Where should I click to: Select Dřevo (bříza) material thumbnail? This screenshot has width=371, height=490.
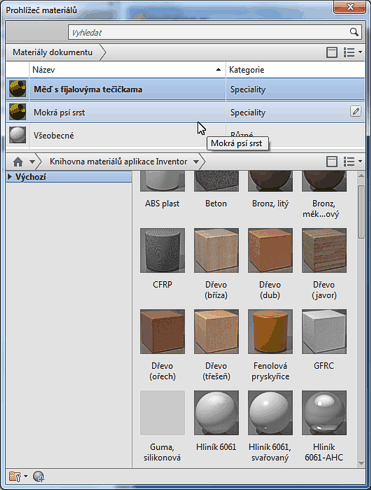coord(216,250)
